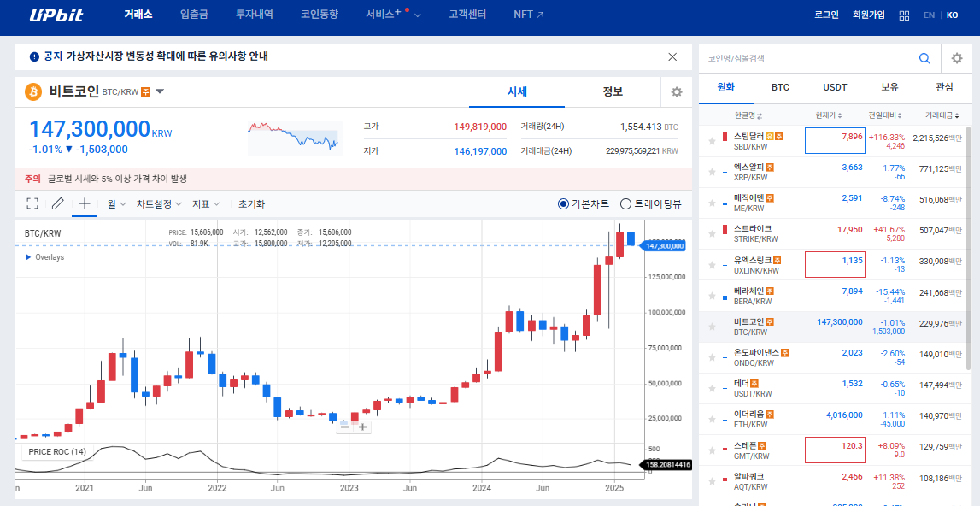Favorite the 스트라이크 STRIKE/KRW row
The height and width of the screenshot is (506, 980).
pos(711,233)
